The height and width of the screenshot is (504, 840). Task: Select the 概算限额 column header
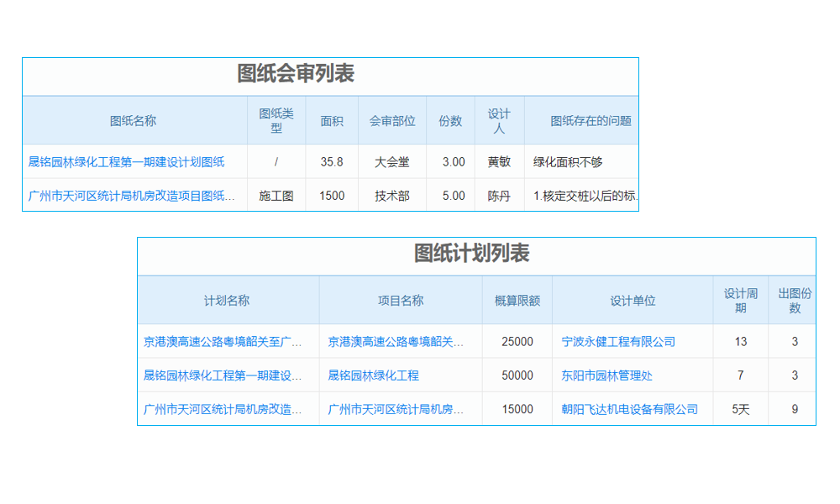(x=516, y=299)
